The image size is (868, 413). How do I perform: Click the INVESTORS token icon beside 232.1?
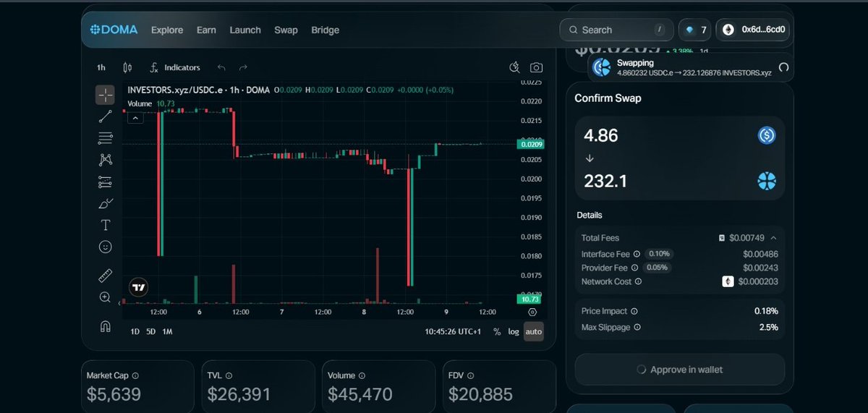click(767, 182)
